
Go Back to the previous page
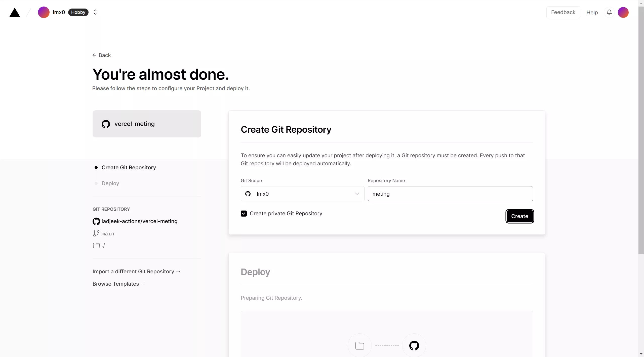pos(102,55)
